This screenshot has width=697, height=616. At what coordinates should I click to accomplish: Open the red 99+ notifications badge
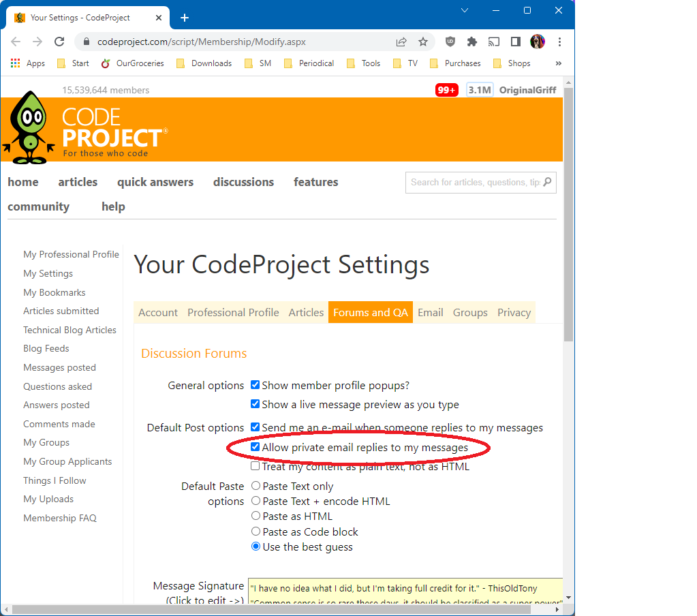(x=447, y=90)
